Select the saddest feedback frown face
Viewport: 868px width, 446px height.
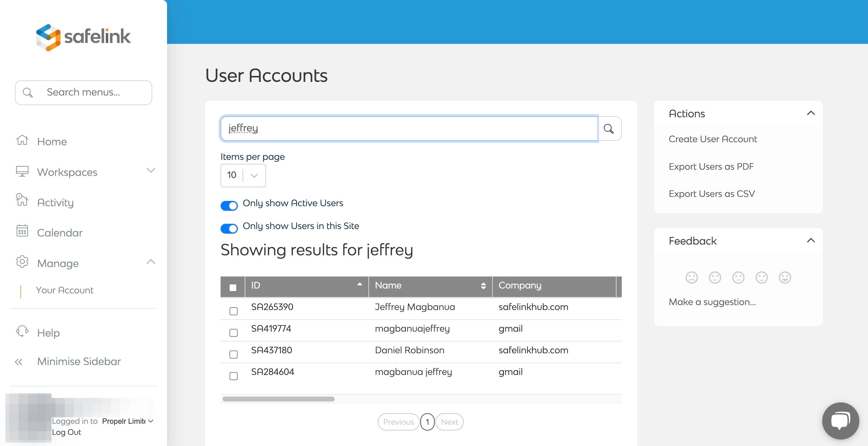pos(691,278)
